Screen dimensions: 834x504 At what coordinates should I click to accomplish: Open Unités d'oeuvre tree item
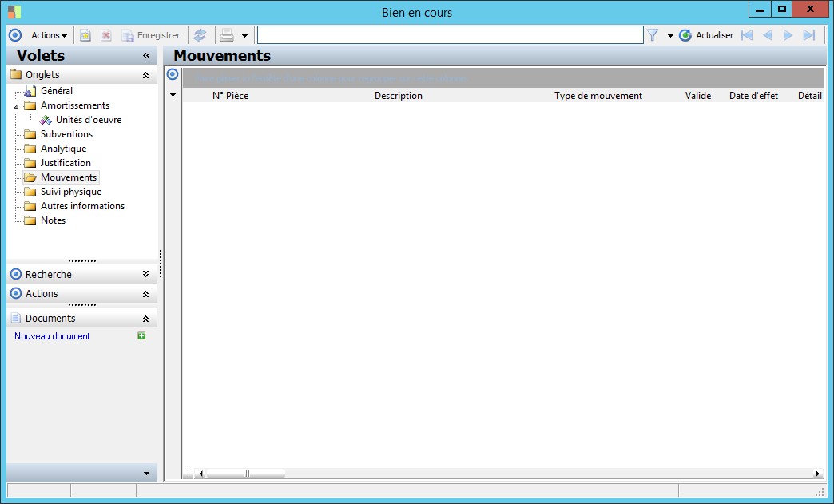pos(89,120)
